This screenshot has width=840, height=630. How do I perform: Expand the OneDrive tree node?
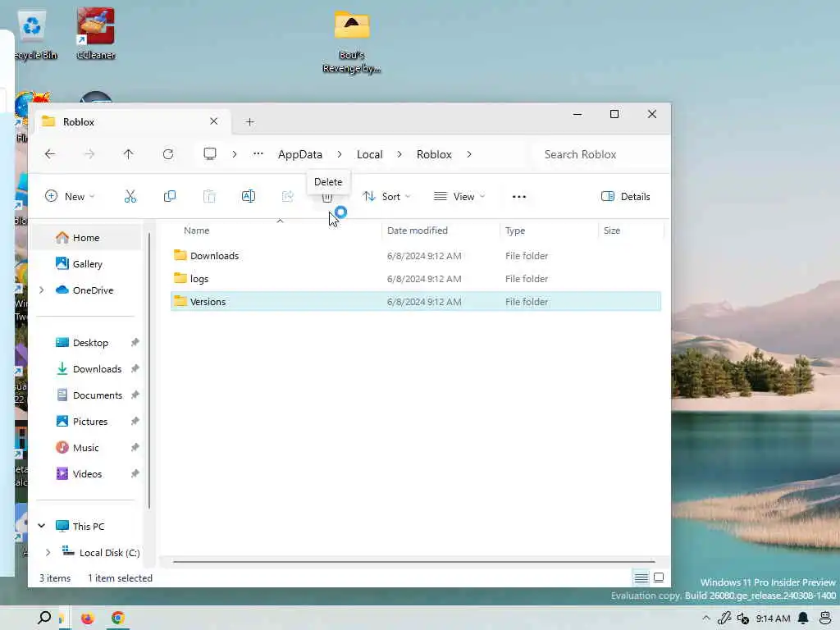pyautogui.click(x=41, y=290)
